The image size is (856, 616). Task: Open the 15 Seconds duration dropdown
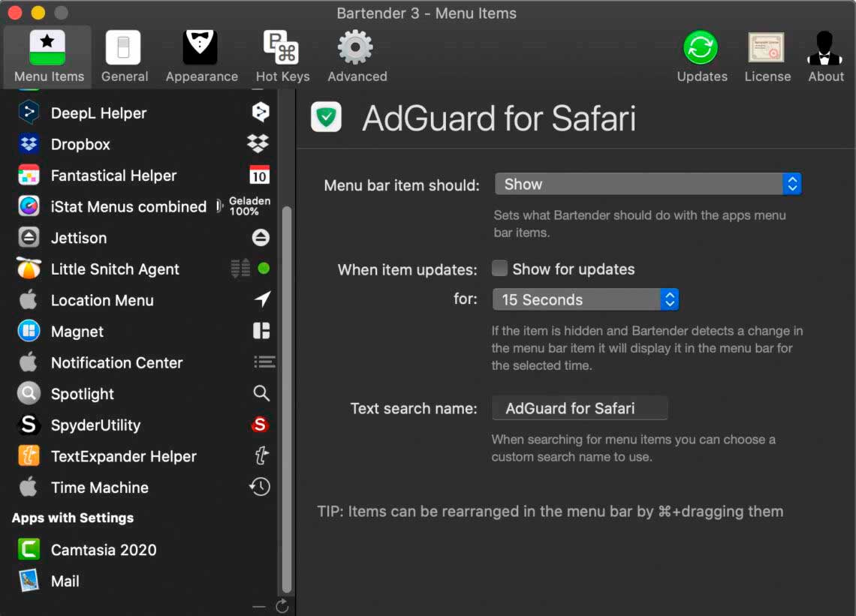(x=585, y=299)
